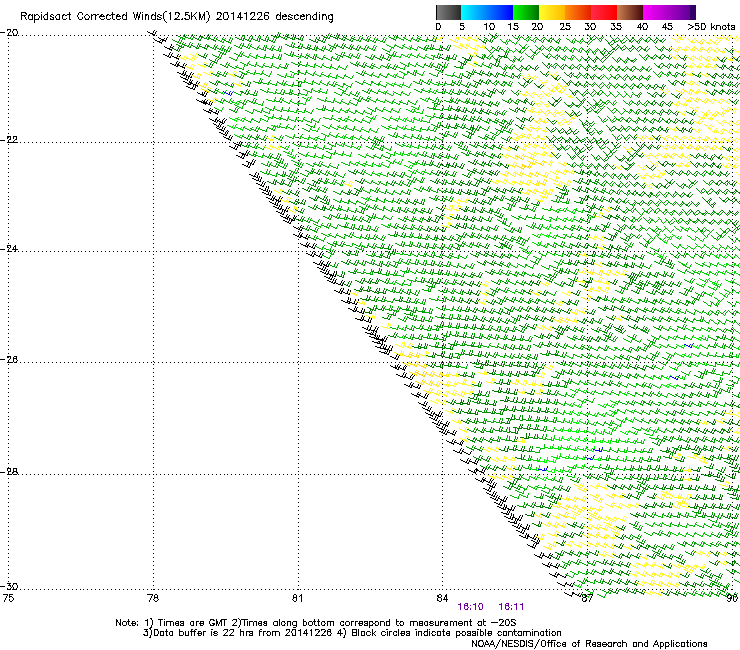The width and height of the screenshot is (740, 650).
Task: Click the longitude label '78'
Action: pos(153,598)
